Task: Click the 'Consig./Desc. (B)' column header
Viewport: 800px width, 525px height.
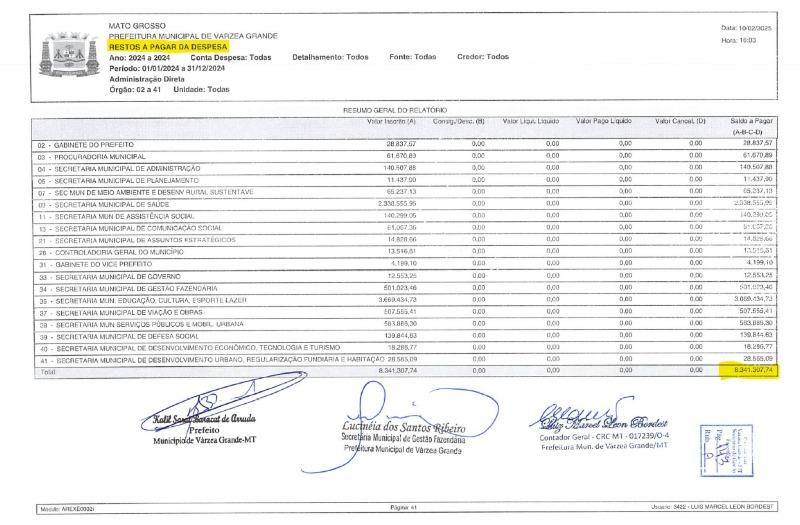Action: coord(458,121)
